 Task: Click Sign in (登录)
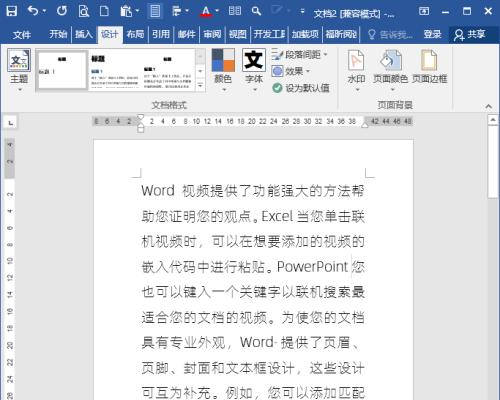(x=432, y=34)
